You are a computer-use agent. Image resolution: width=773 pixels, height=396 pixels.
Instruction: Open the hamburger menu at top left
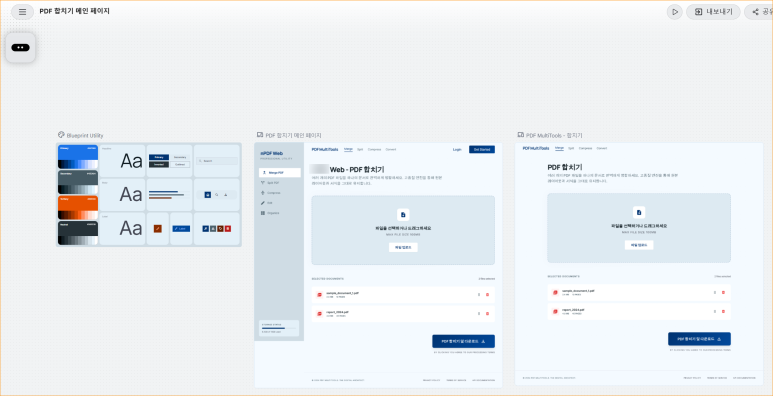[22, 12]
